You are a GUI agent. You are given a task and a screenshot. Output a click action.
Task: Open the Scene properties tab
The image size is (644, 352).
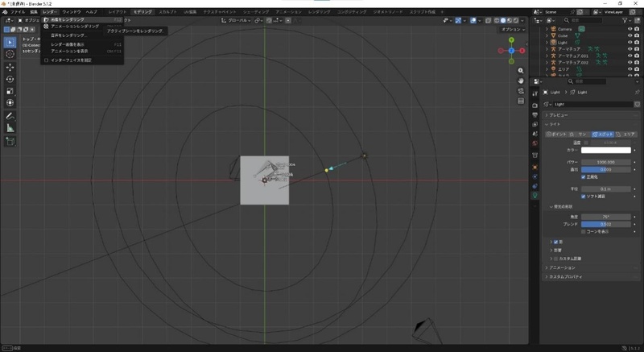coord(535,134)
